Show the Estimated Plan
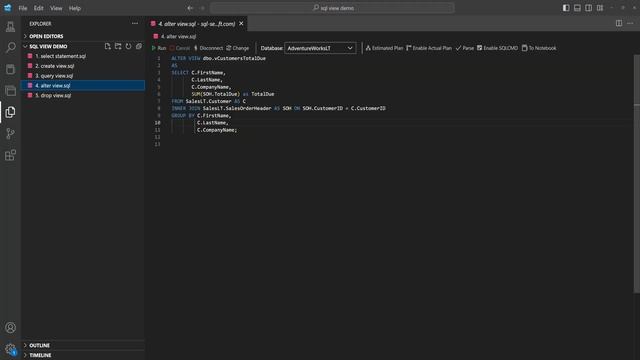 coord(384,48)
